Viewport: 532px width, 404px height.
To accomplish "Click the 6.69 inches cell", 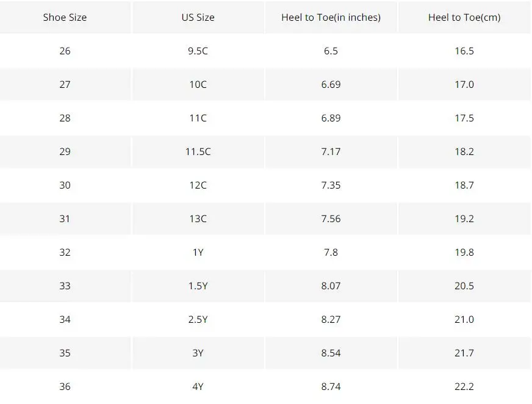I will click(x=331, y=85).
